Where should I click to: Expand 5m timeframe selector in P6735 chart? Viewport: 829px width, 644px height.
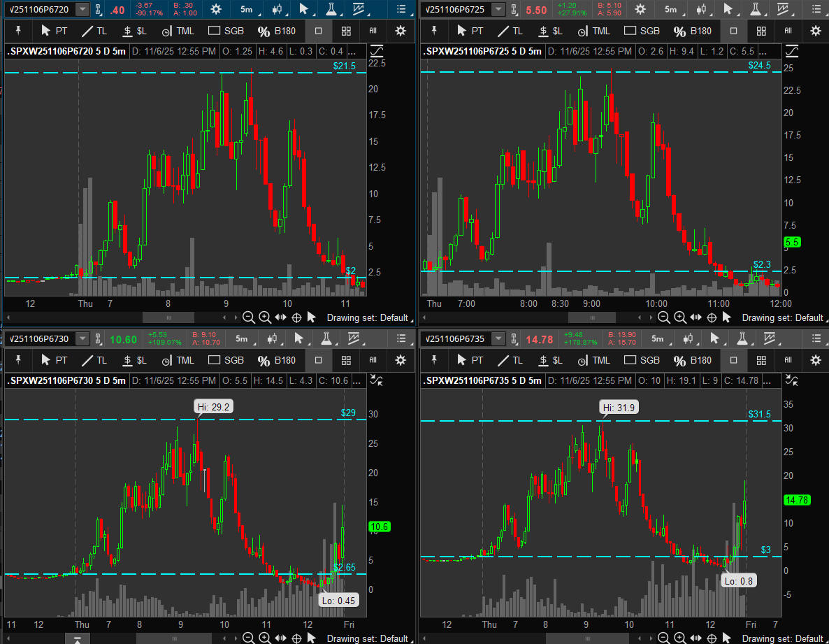point(657,339)
